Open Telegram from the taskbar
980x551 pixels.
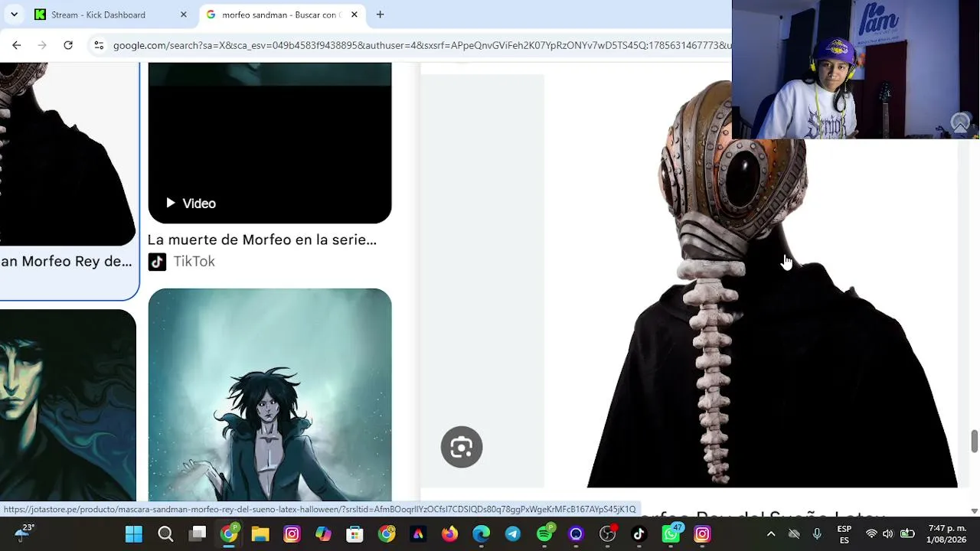[512, 534]
